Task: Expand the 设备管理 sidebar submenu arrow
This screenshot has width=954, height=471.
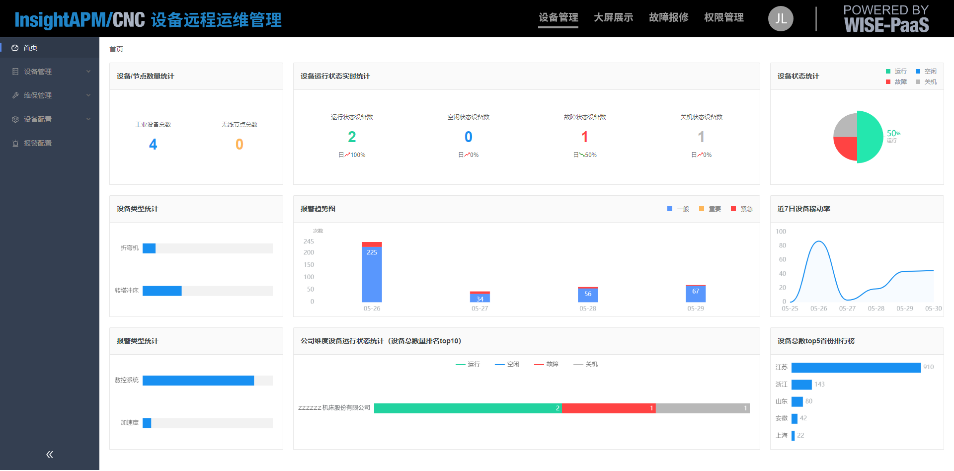Action: click(88, 71)
